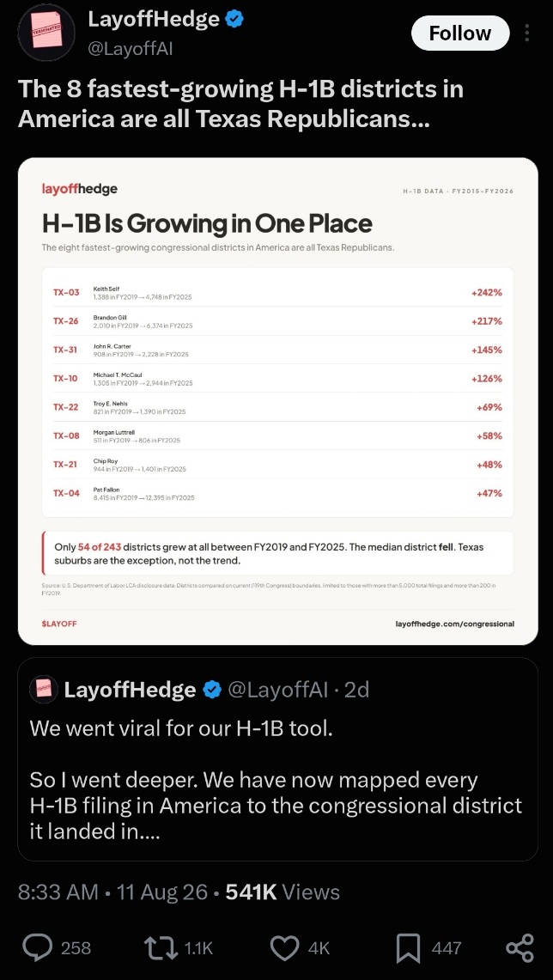Open quoted tweet's small avatar
Viewport: 553px width, 980px height.
coord(44,690)
